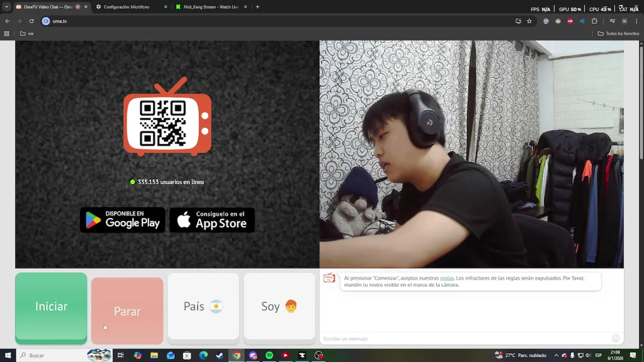Open Discord from the taskbar
The image size is (644, 362).
tap(253, 355)
